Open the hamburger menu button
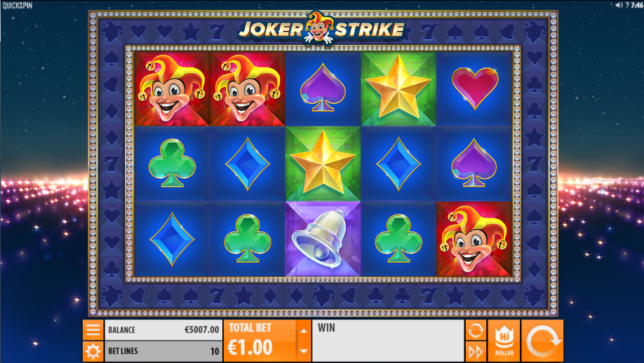 click(x=93, y=330)
